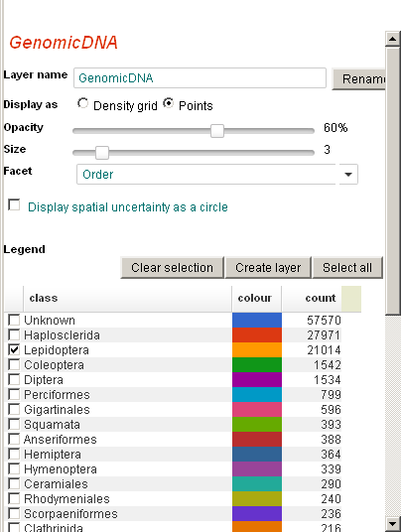
Task: Uncheck the Lepidoptera checkbox
Action: click(x=14, y=349)
